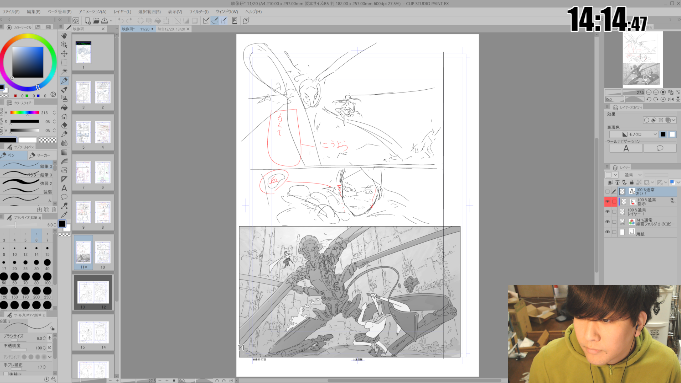
Task: Open the Layer (レイヤー) menu
Action: (x=122, y=12)
